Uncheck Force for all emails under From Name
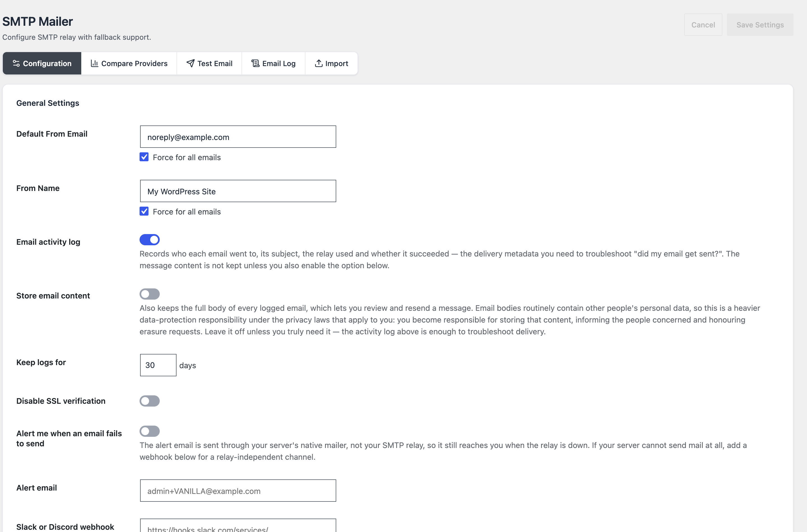This screenshot has width=807, height=532. point(144,211)
